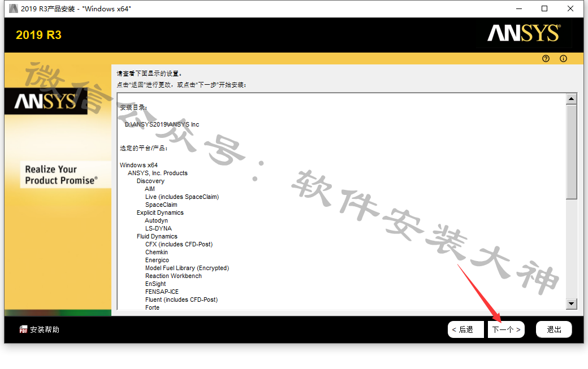Open the 安装帮助 install help link
The image size is (588, 369).
point(45,329)
